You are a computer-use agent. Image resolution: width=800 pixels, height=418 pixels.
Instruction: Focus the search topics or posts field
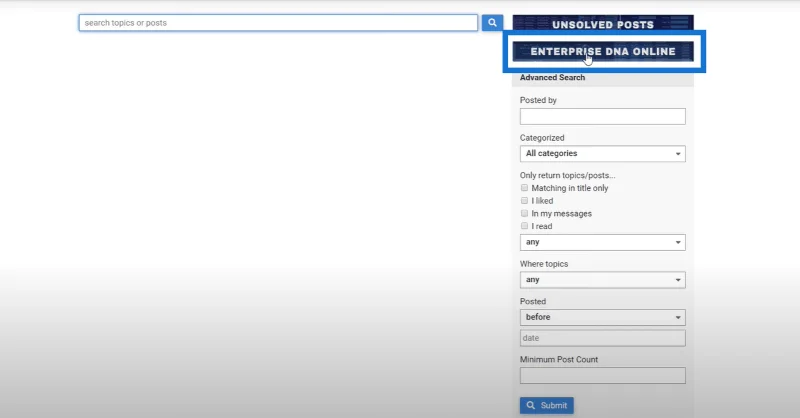(278, 22)
